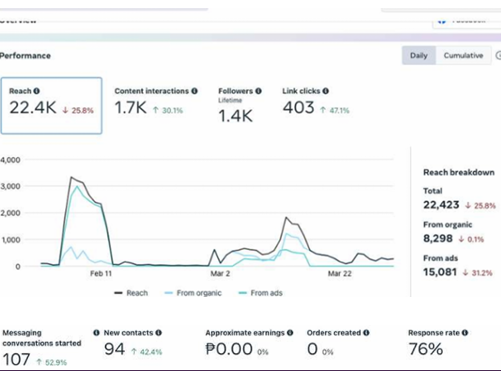Screen dimensions: 503x371
Task: Click the Content interactions info icon
Action: click(194, 91)
